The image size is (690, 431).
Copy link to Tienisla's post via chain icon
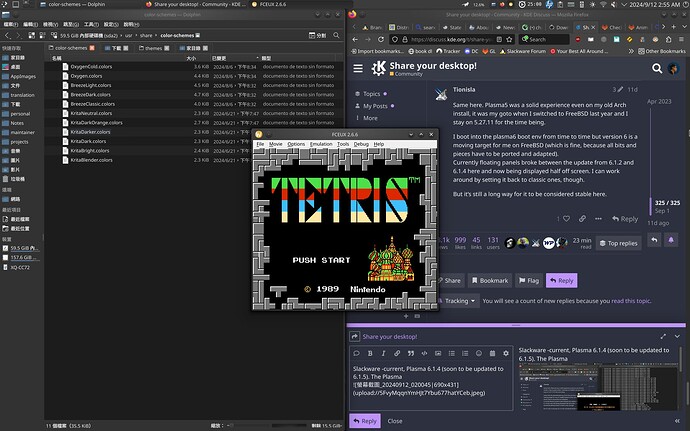(582, 219)
